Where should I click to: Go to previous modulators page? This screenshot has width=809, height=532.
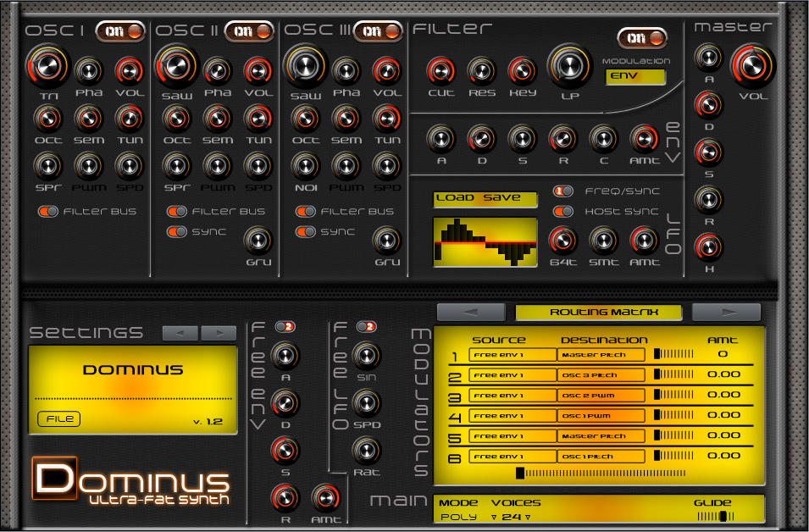click(470, 313)
